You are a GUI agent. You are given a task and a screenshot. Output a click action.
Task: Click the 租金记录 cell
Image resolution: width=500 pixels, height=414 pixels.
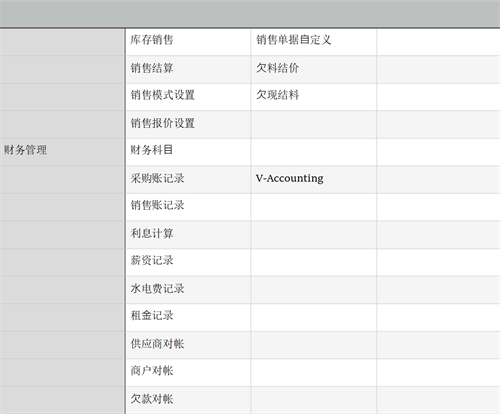pyautogui.click(x=188, y=317)
